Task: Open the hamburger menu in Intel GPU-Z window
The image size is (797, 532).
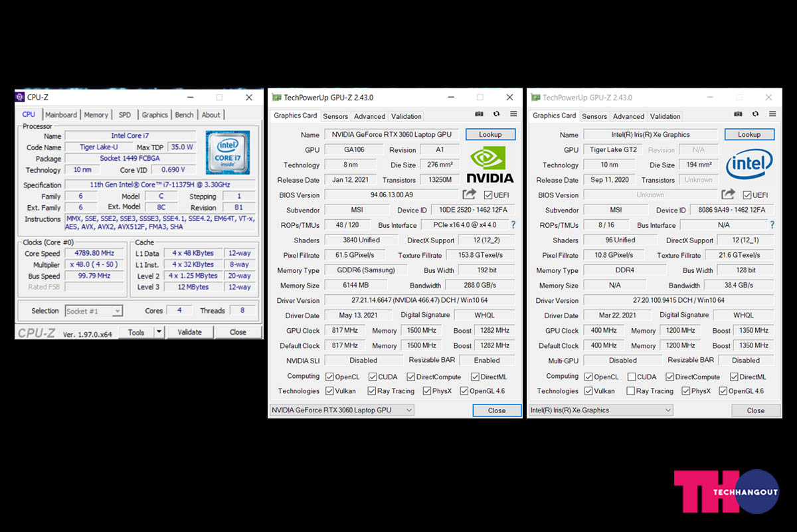Action: point(772,114)
